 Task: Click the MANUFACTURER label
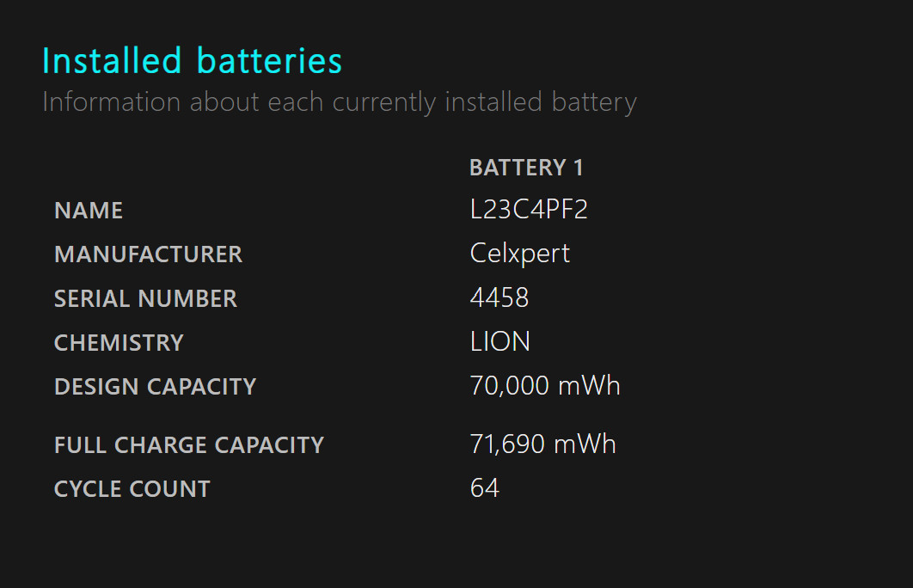click(x=149, y=254)
